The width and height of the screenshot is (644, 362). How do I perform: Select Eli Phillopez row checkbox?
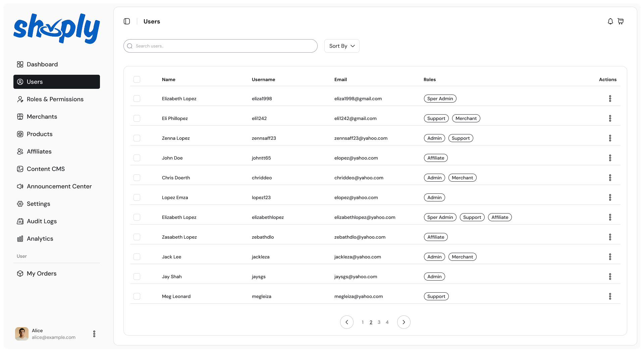coord(137,118)
